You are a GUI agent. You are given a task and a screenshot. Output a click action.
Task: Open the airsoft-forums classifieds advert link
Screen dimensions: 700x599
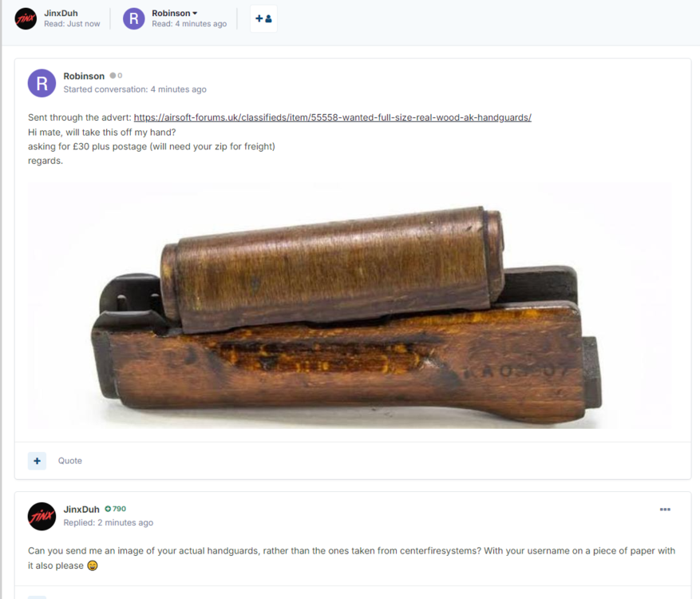point(333,117)
